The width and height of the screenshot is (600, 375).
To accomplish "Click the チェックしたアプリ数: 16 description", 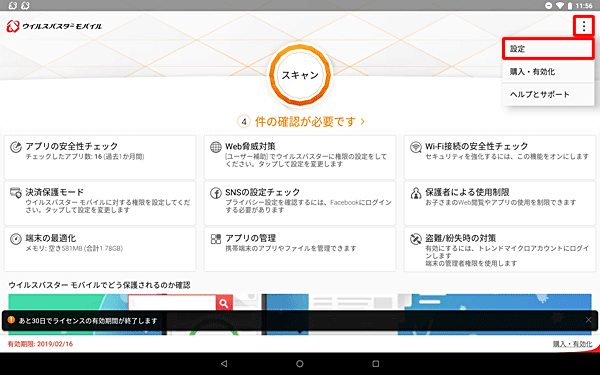I will point(85,157).
